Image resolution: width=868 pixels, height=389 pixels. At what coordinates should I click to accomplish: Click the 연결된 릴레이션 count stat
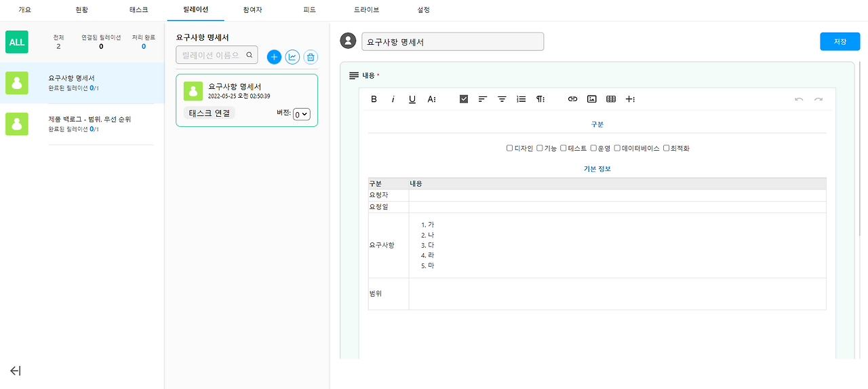(x=101, y=42)
